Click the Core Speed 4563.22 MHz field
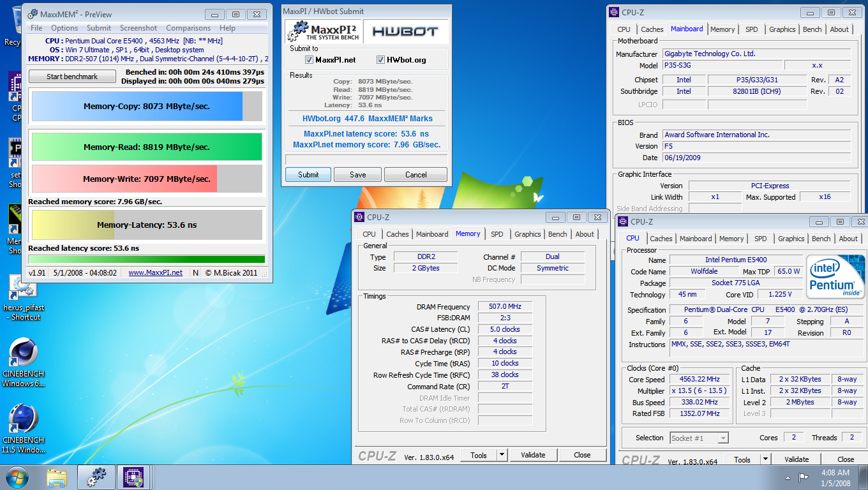The image size is (868, 490). click(700, 379)
